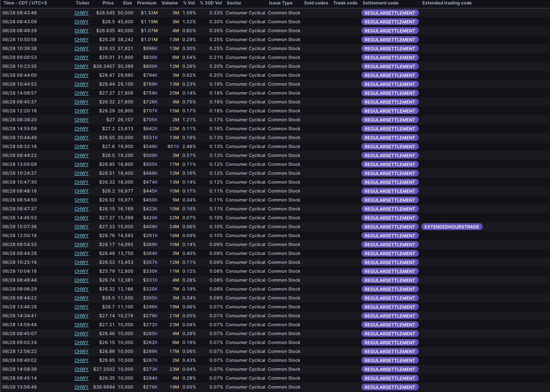Click REGULARSETTLEMENT badge in the 12:20:16 row

[x=390, y=111]
